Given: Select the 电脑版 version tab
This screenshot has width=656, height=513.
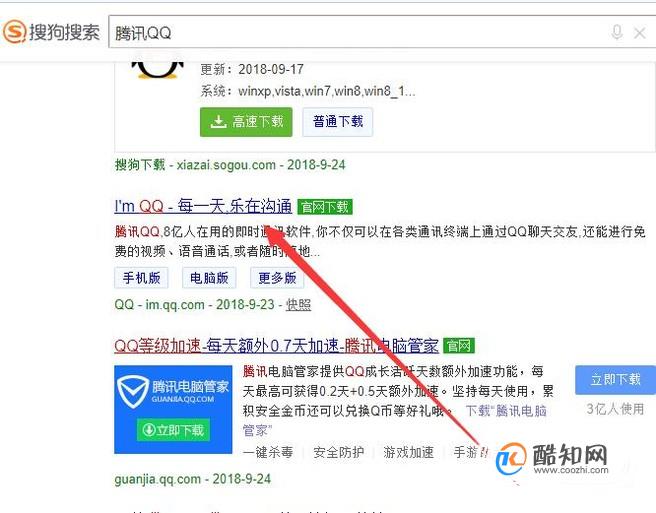Looking at the screenshot, I should point(209,278).
